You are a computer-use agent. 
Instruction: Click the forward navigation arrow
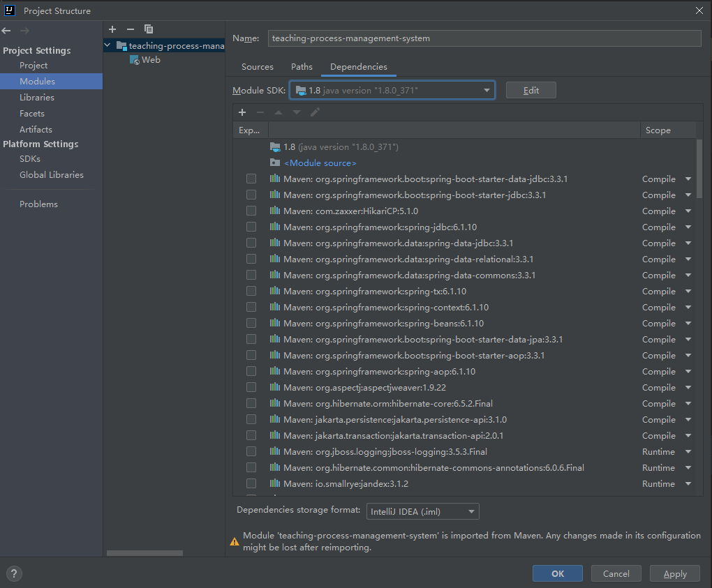[24, 31]
